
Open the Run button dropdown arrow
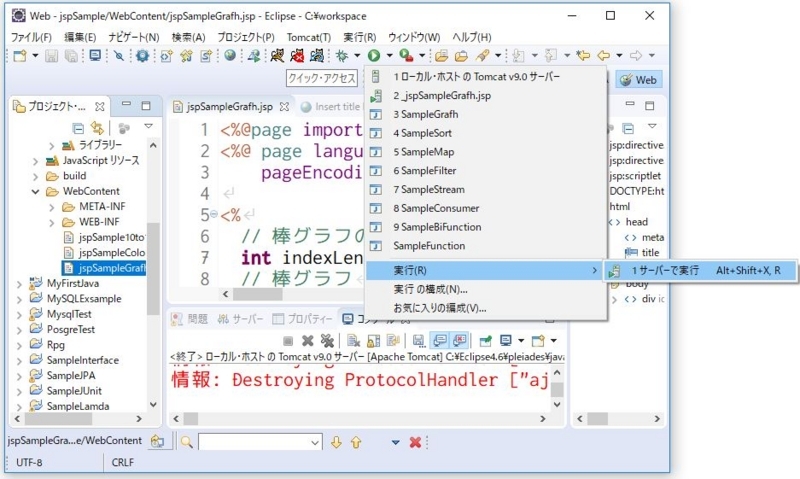point(389,56)
